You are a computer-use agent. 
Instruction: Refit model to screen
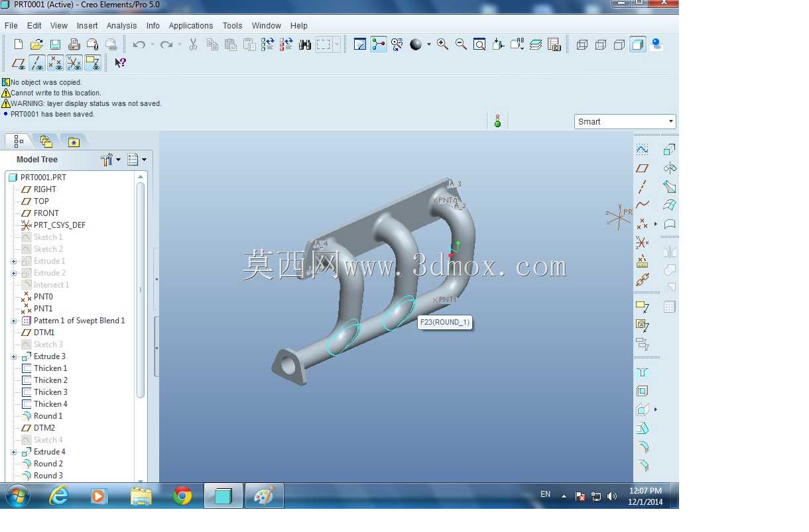point(479,44)
